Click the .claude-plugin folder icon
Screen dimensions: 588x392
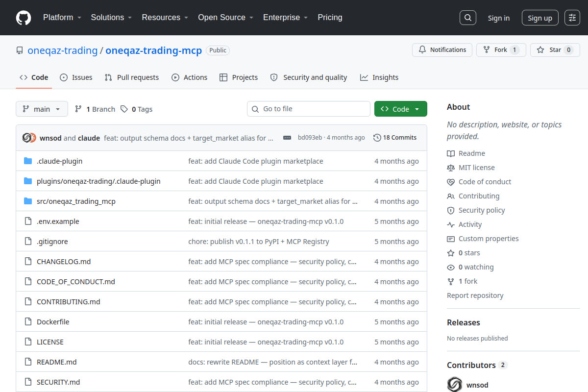(28, 161)
